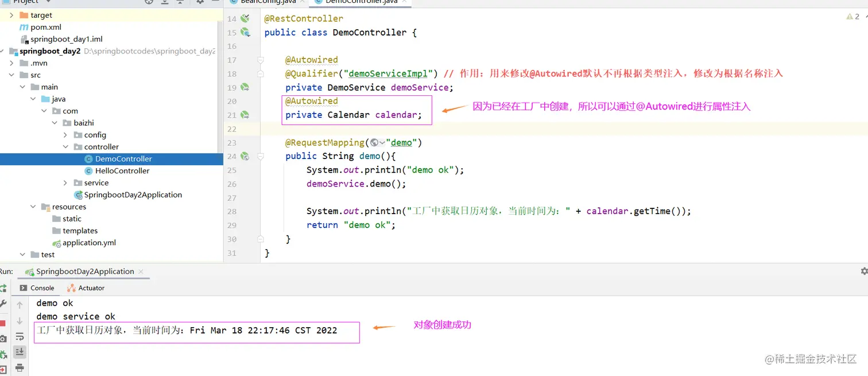Click the camera thread dump icon
The image size is (868, 376).
(3, 339)
